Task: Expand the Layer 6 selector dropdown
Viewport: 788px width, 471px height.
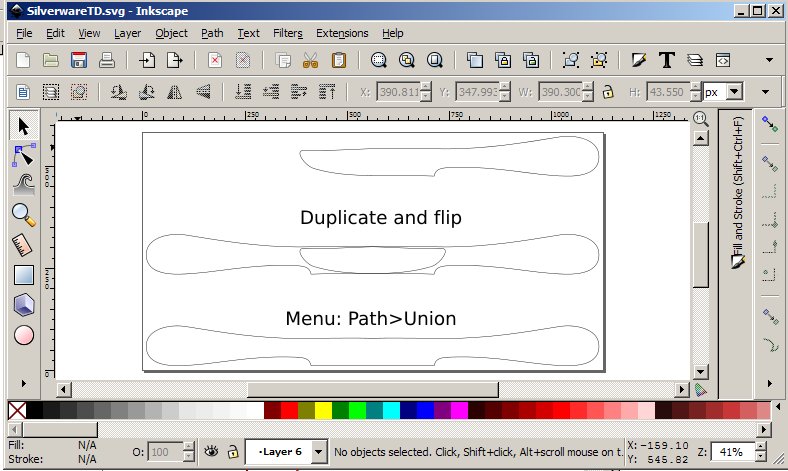Action: click(x=319, y=452)
